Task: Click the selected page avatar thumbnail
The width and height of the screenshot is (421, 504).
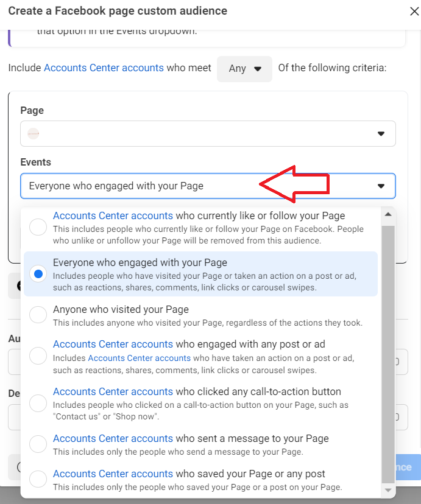Action: [x=33, y=133]
